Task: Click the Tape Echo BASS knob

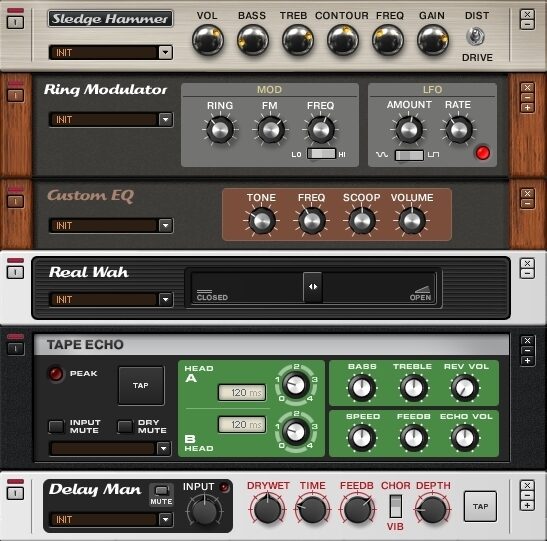Action: (362, 388)
